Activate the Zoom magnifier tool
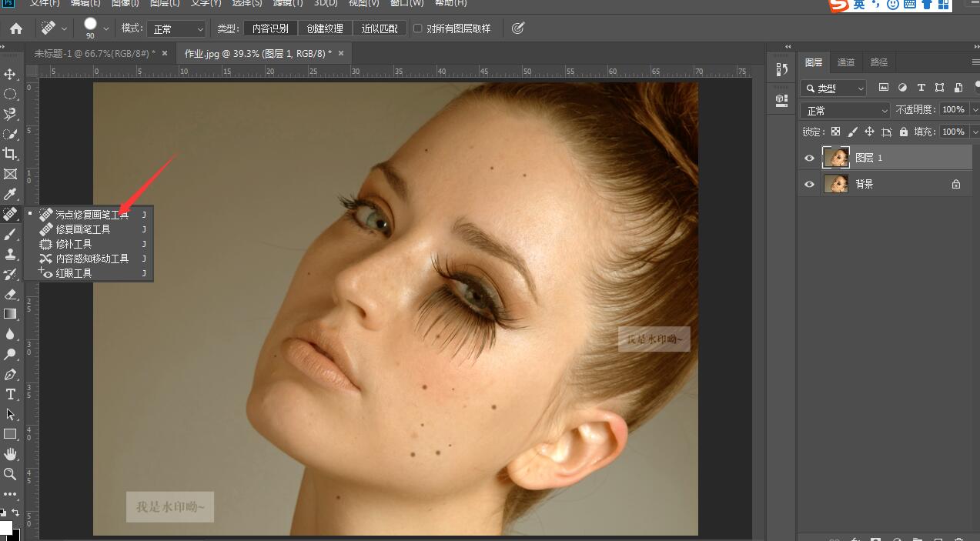The height and width of the screenshot is (541, 980). [11, 474]
